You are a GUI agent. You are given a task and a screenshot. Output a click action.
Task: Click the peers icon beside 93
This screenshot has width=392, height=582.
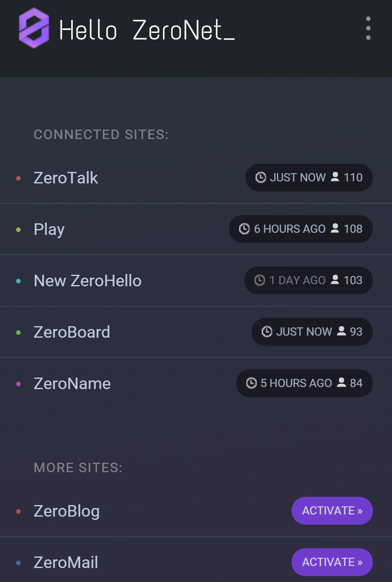pos(341,331)
